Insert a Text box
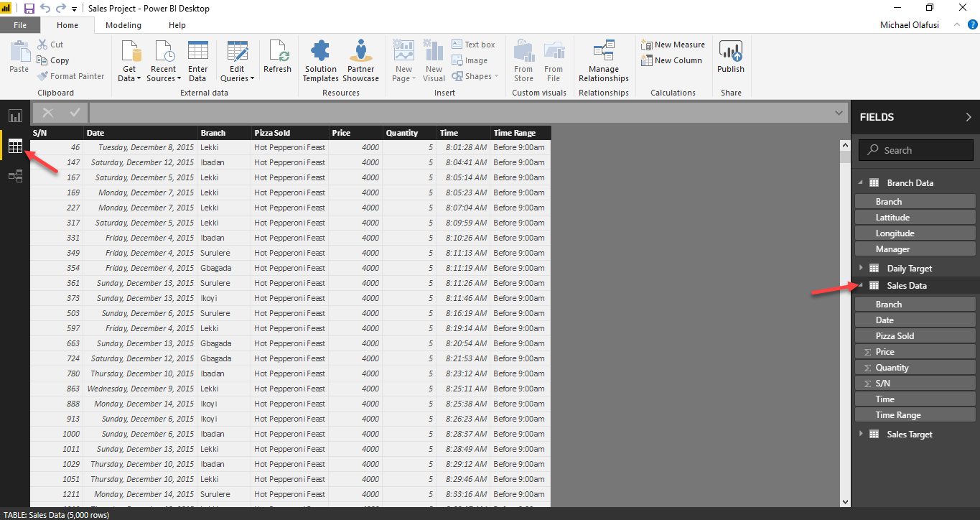980x520 pixels. (x=475, y=44)
